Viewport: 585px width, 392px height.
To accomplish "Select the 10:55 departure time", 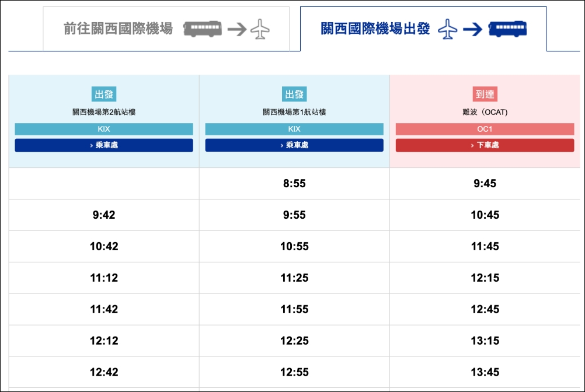I will 294,246.
